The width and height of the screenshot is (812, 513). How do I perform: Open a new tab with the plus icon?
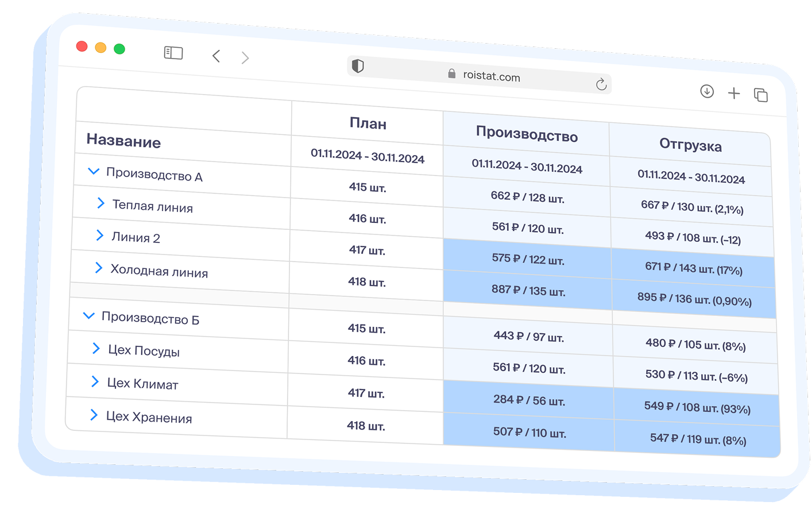734,93
